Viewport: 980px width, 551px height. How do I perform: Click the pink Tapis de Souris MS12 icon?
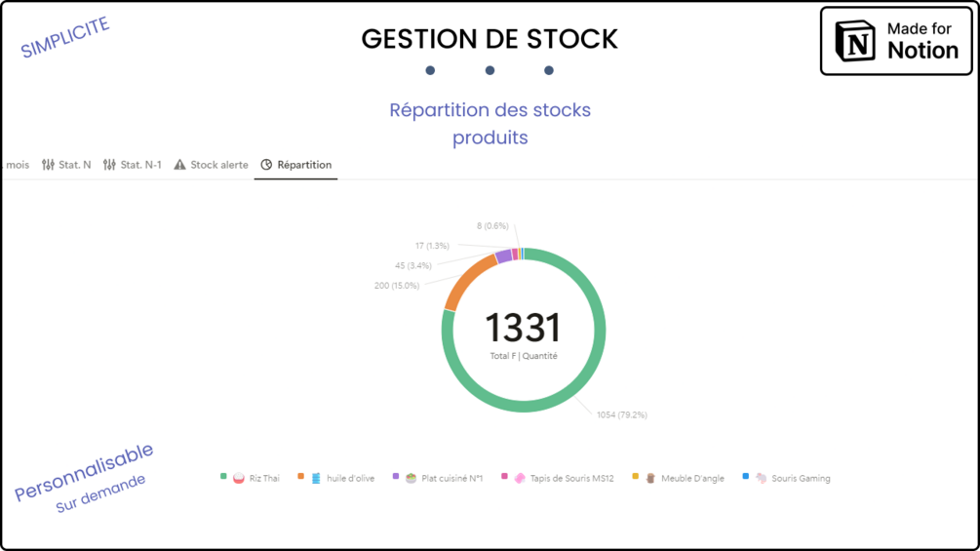coord(520,478)
